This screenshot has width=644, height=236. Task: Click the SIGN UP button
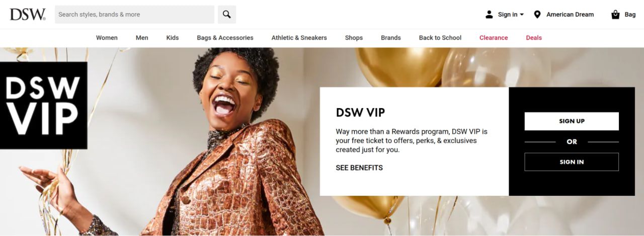click(x=572, y=121)
